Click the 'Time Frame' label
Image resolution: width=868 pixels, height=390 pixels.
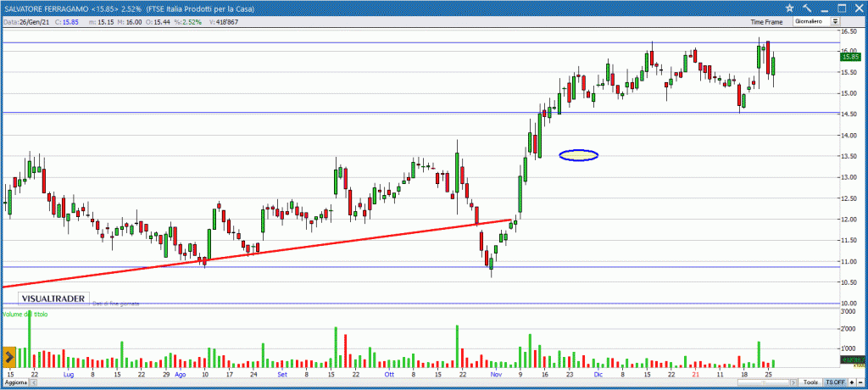tap(766, 22)
